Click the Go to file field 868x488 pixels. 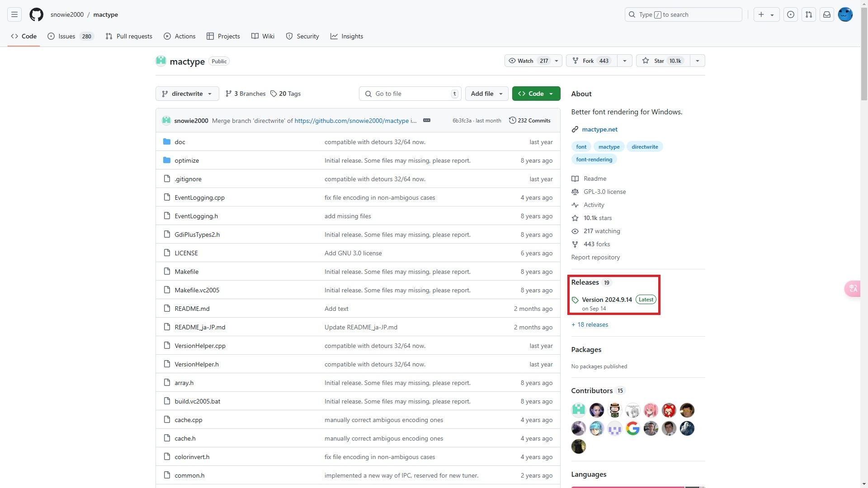tap(410, 94)
